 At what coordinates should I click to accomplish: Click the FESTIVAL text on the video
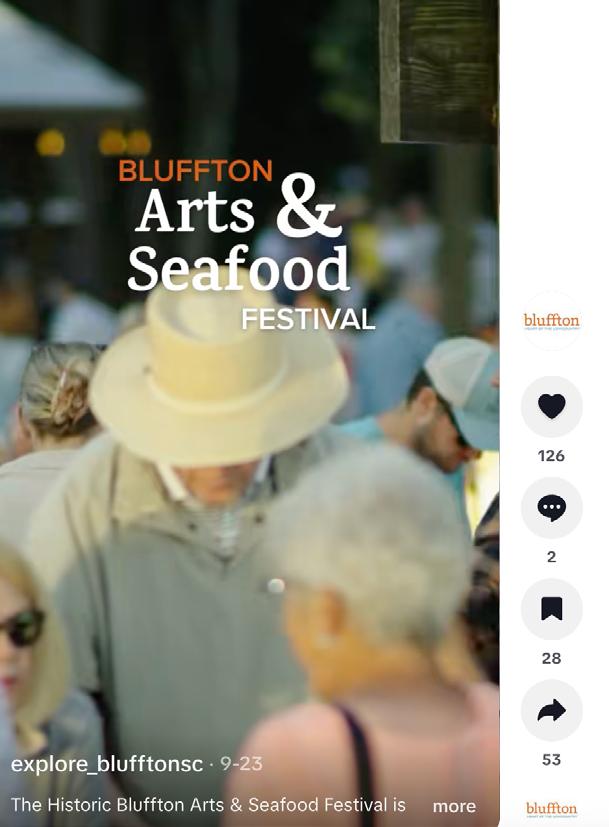308,320
